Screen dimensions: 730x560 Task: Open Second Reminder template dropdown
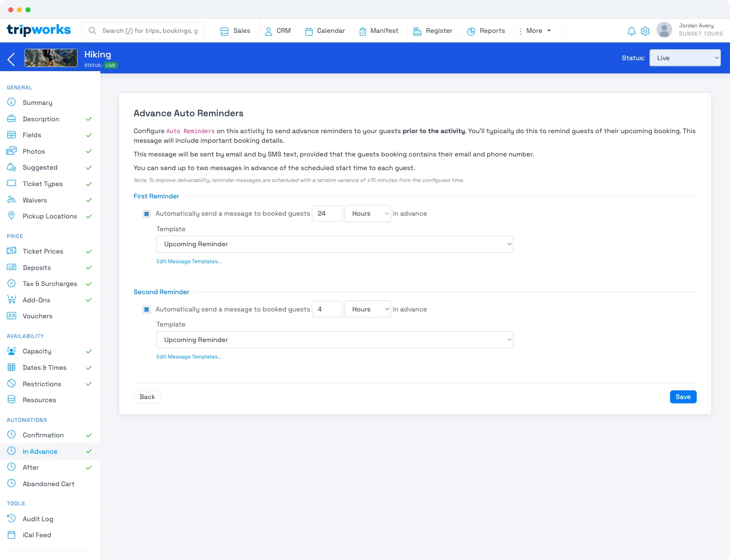click(335, 340)
